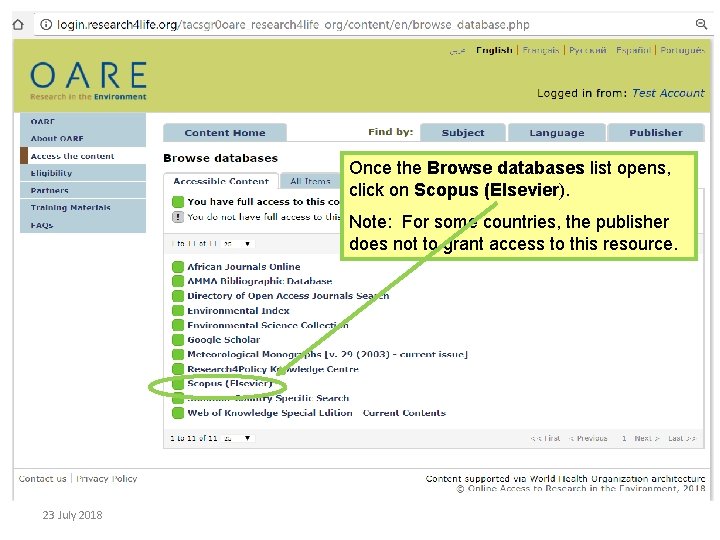Find by Subject tab
The height and width of the screenshot is (540, 720).
(x=463, y=133)
